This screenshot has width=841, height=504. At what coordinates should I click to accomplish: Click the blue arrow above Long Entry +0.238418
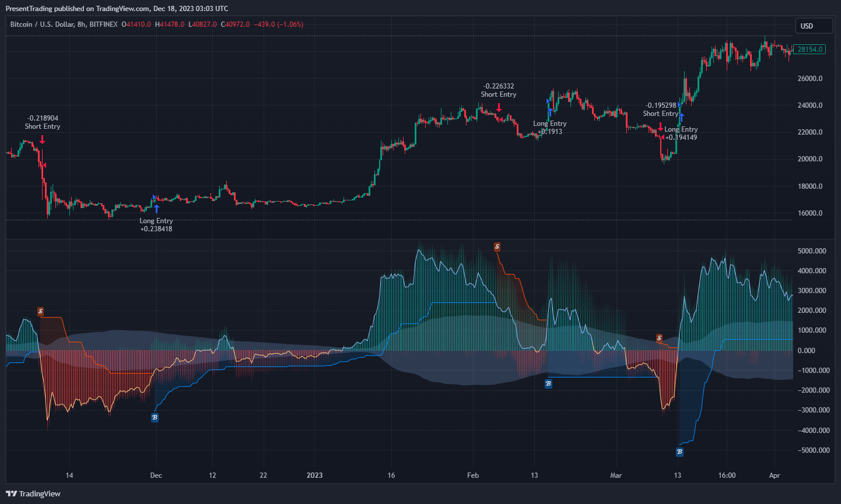(x=156, y=209)
